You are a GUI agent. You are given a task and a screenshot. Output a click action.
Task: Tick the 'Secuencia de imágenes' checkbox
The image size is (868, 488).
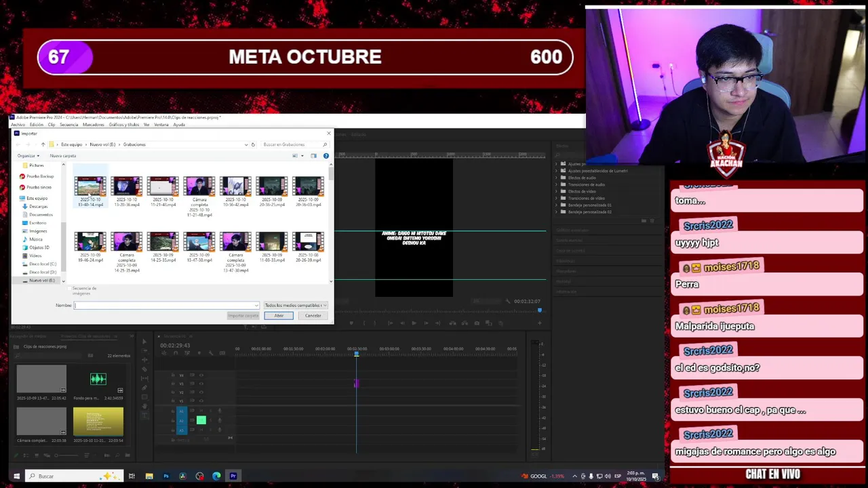pos(69,289)
